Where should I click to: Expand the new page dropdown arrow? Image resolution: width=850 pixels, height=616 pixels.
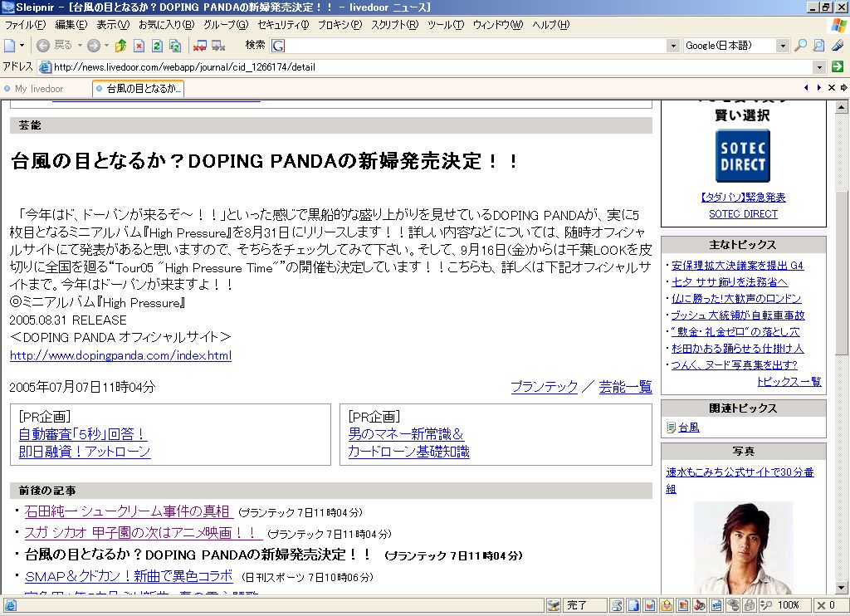tap(22, 46)
